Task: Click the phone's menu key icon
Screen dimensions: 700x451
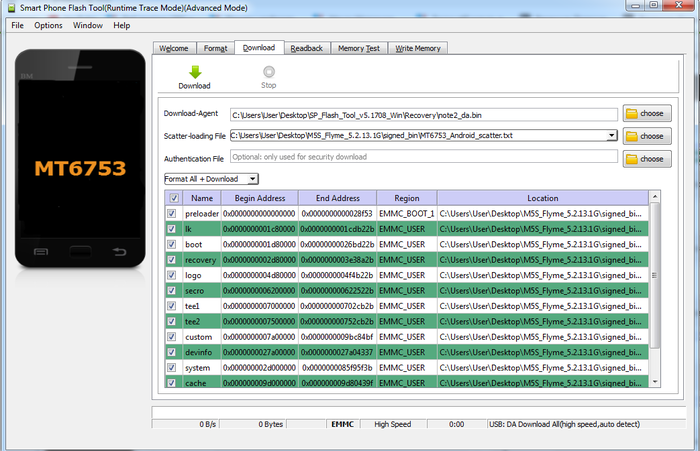Action: click(41, 252)
